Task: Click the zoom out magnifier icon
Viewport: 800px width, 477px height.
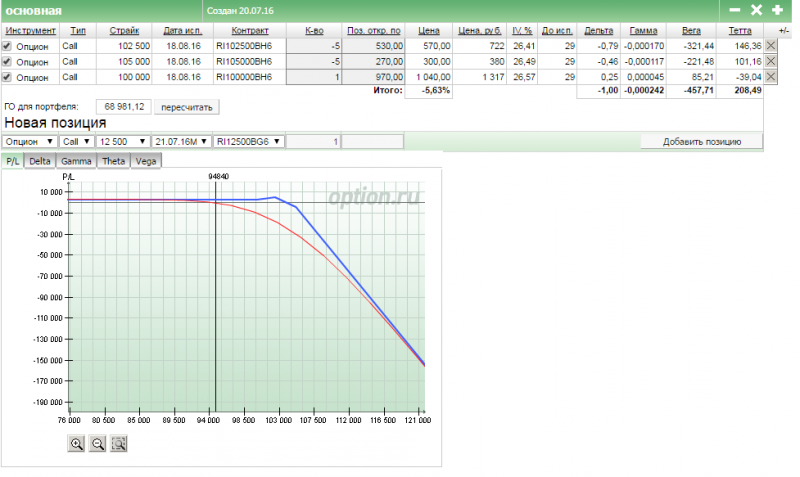Action: click(97, 444)
